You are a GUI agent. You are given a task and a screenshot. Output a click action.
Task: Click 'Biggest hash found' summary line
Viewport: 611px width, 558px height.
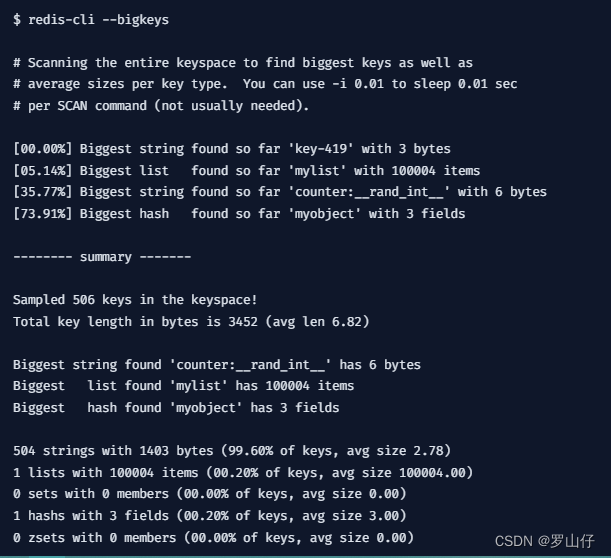[x=176, y=408]
